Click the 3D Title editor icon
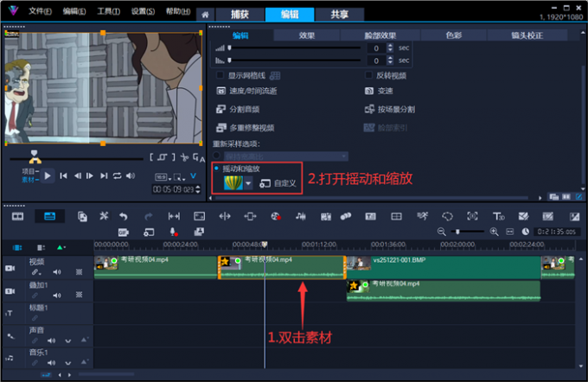The width and height of the screenshot is (588, 382). pyautogui.click(x=498, y=216)
